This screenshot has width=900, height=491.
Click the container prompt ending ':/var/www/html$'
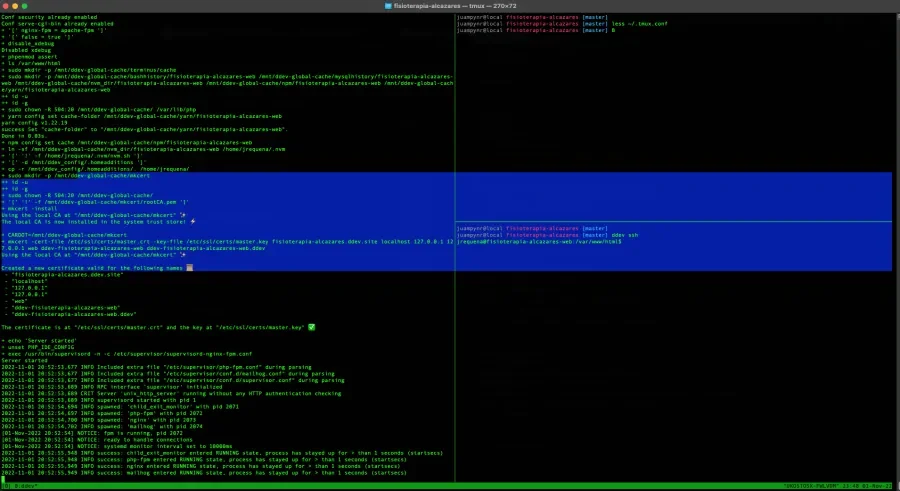(540, 242)
